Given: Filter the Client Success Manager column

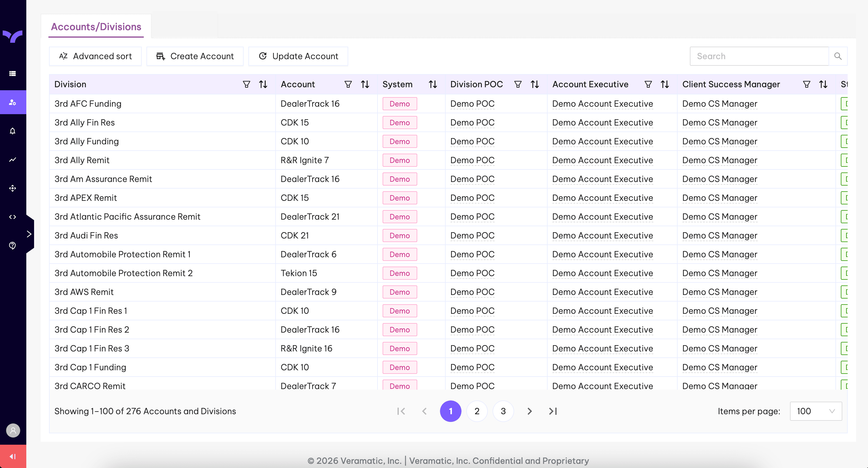Looking at the screenshot, I should tap(806, 84).
